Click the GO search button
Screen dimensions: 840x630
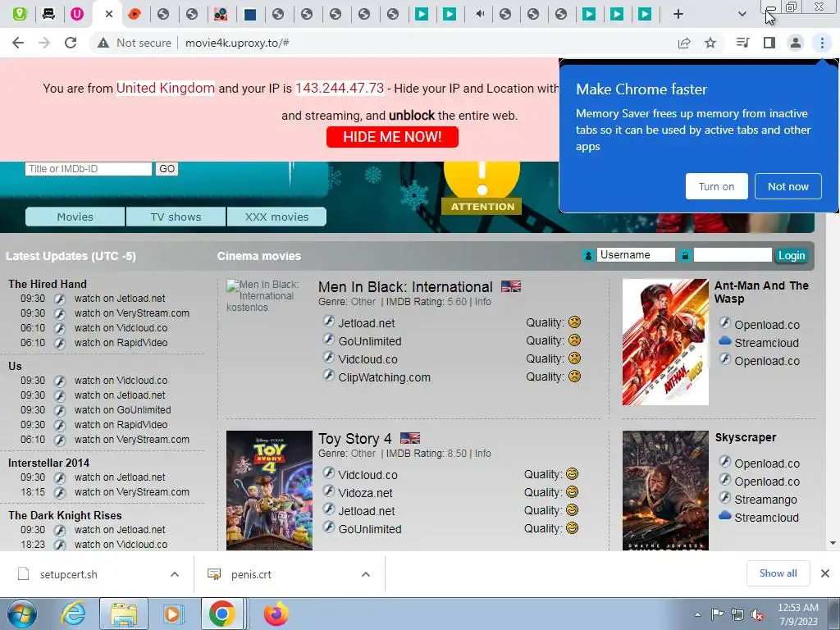pyautogui.click(x=167, y=169)
